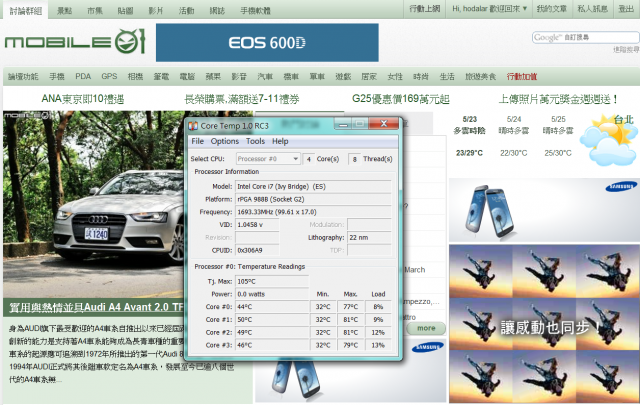The width and height of the screenshot is (640, 405).
Task: Click the red 行動加值 link
Action: click(522, 76)
